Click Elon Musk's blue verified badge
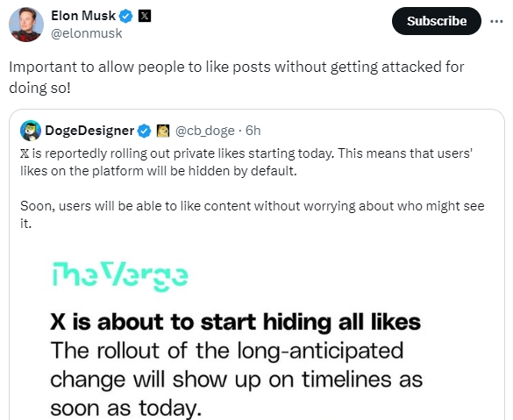The height and width of the screenshot is (420, 513). tap(125, 16)
